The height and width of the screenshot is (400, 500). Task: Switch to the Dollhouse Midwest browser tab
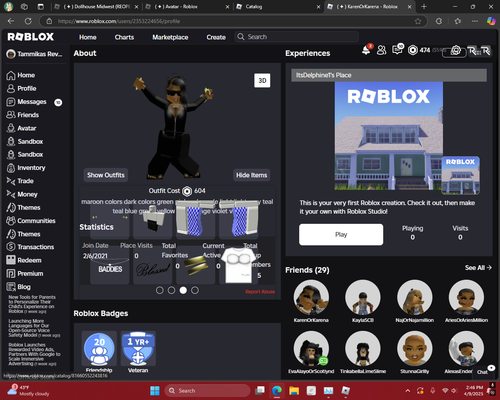click(x=97, y=7)
